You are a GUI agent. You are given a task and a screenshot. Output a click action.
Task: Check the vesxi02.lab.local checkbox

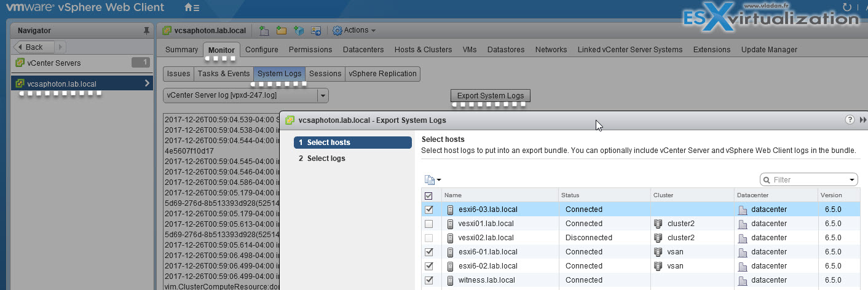point(428,238)
